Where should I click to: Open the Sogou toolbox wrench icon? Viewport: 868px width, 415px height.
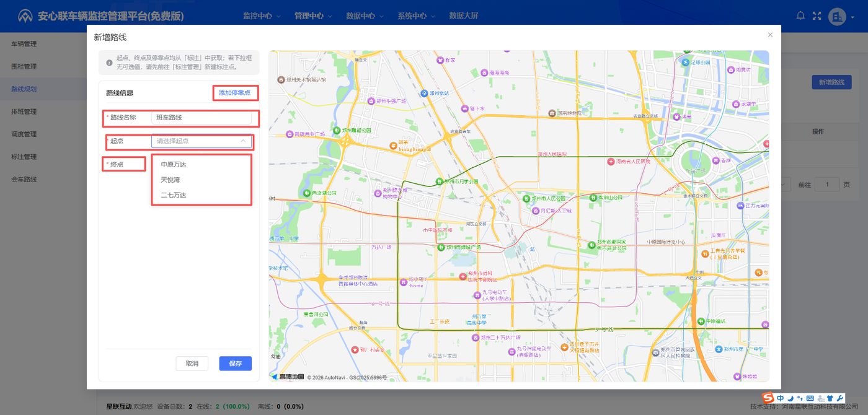pyautogui.click(x=840, y=398)
